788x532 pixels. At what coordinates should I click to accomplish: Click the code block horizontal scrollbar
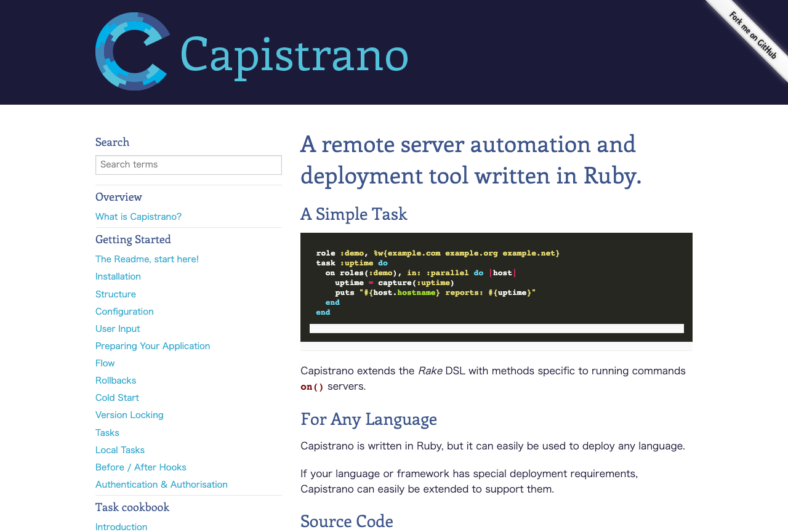pyautogui.click(x=497, y=329)
